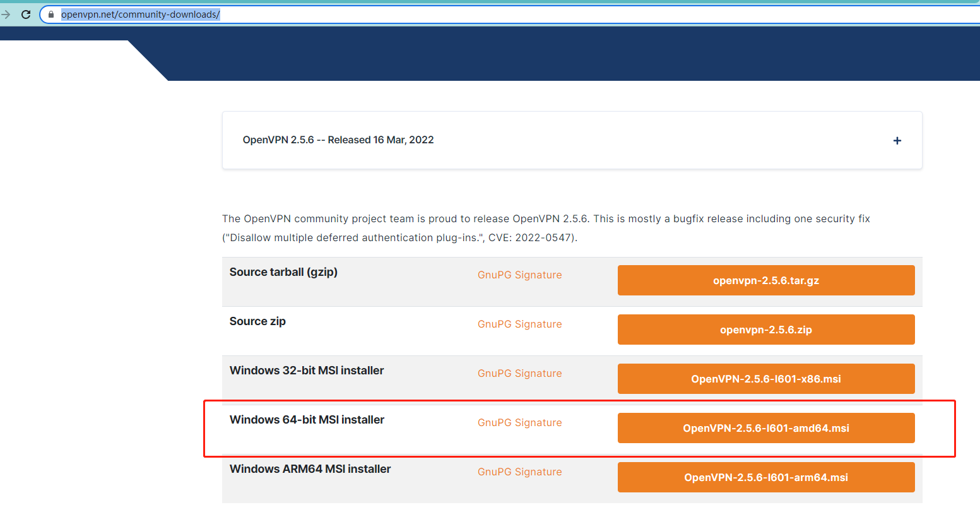Download openvpn-2.5.6.zip
This screenshot has width=980, height=529.
[766, 330]
